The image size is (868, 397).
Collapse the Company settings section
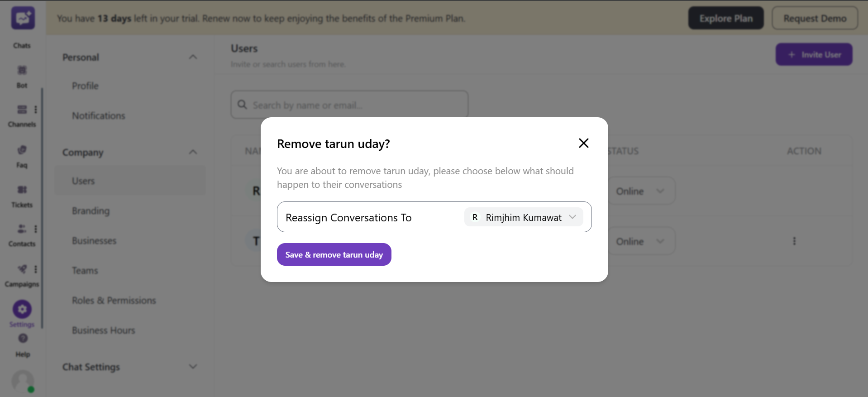point(193,152)
